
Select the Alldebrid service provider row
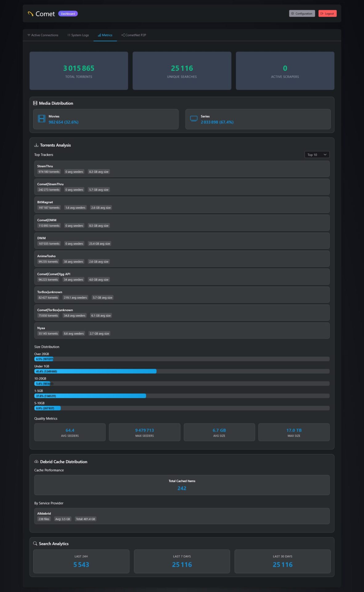(x=182, y=516)
